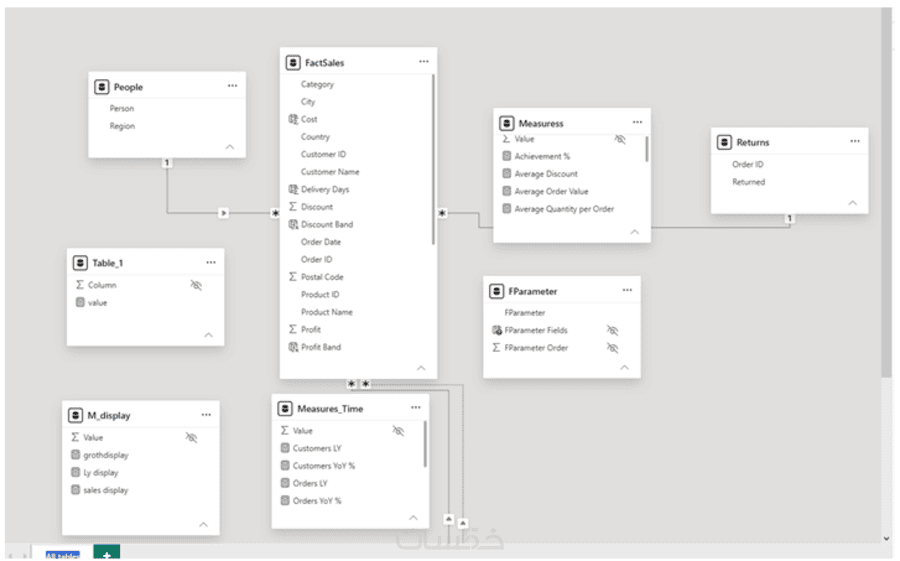Open the Measures_Time table more options
The height and width of the screenshot is (561, 900).
click(x=416, y=408)
